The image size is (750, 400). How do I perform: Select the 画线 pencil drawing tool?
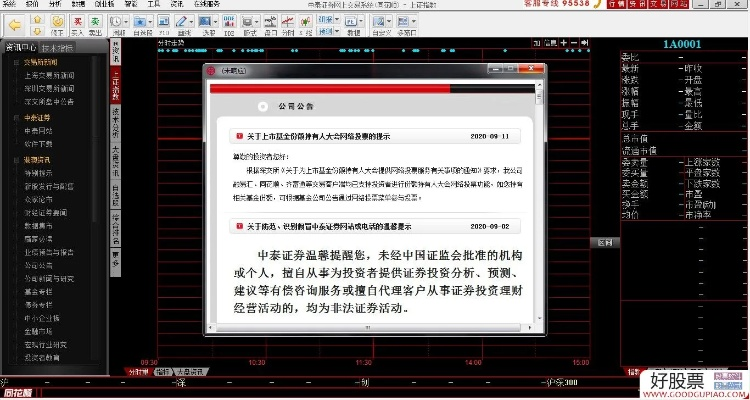point(181,22)
